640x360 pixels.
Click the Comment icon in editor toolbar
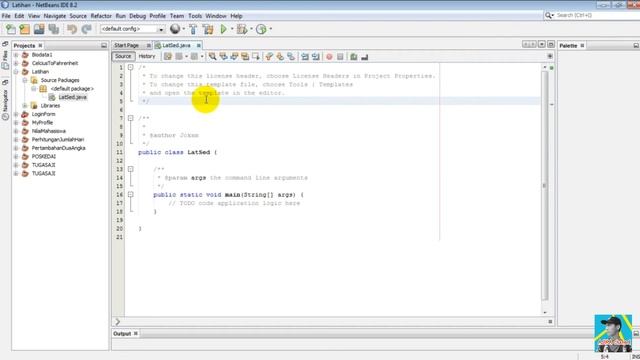tap(353, 57)
